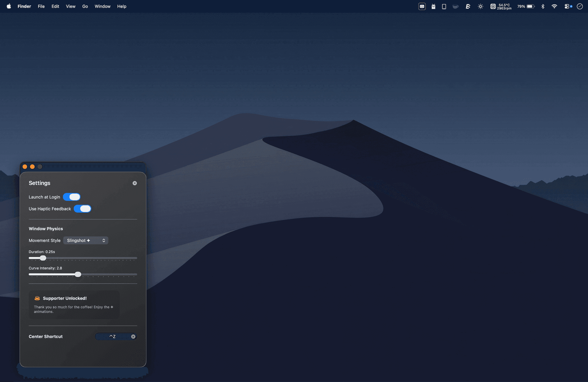This screenshot has height=382, width=588.
Task: Click the Duration slider thumb
Action: point(43,258)
